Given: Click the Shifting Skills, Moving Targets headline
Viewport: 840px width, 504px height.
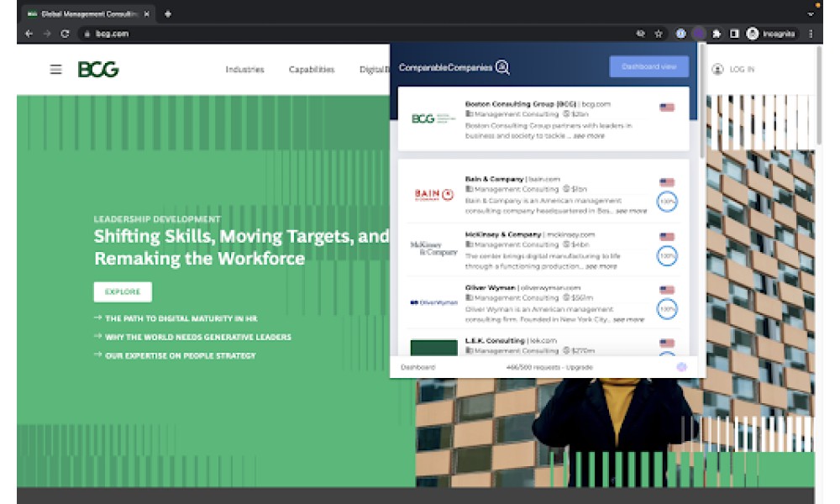Looking at the screenshot, I should coord(241,248).
